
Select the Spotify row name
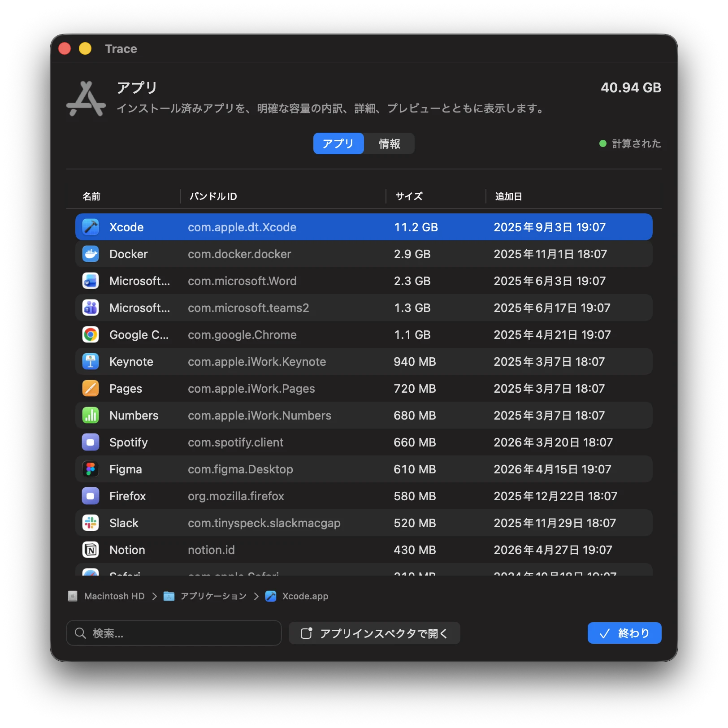(128, 442)
